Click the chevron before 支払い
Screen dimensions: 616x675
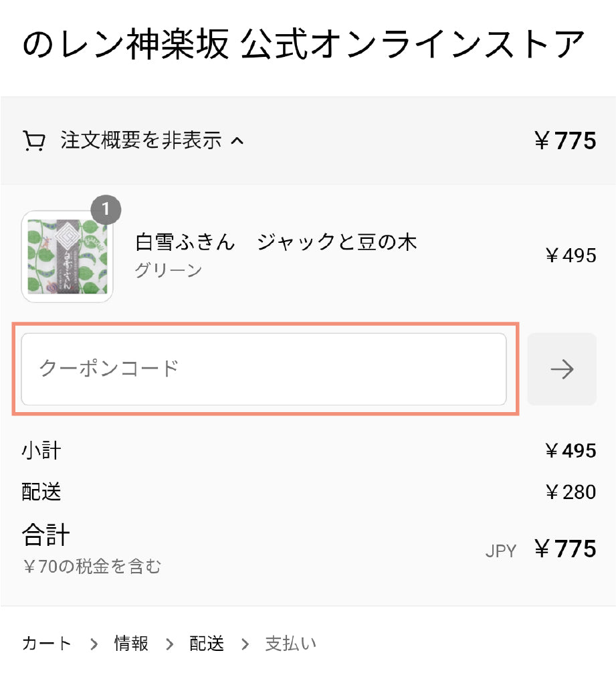[x=245, y=644]
